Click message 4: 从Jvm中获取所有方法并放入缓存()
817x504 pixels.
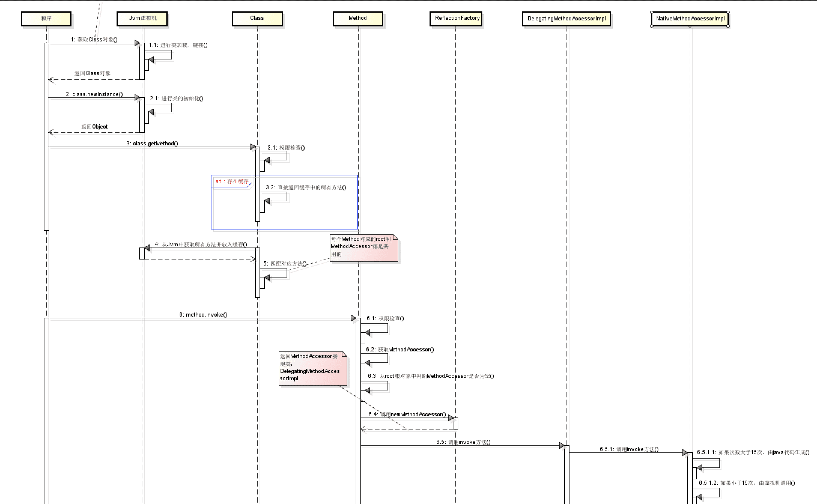click(201, 244)
